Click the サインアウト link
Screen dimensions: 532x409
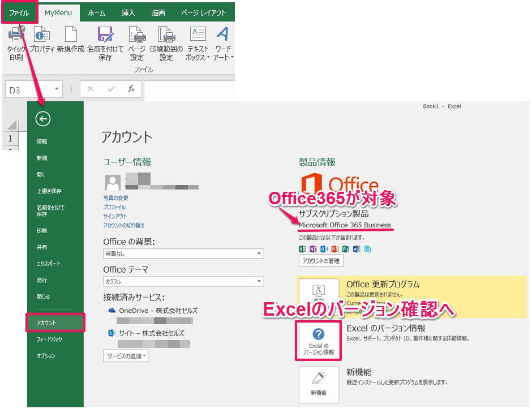coord(115,216)
